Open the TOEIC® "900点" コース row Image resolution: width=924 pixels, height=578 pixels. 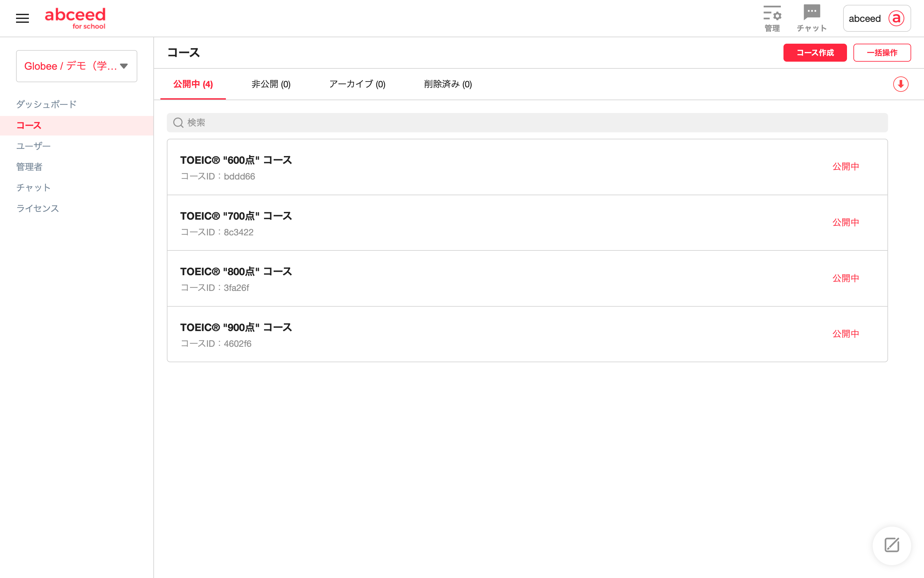(527, 334)
